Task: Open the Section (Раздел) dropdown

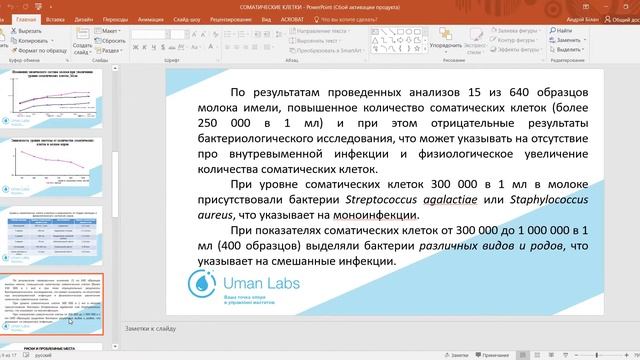Action: point(109,51)
